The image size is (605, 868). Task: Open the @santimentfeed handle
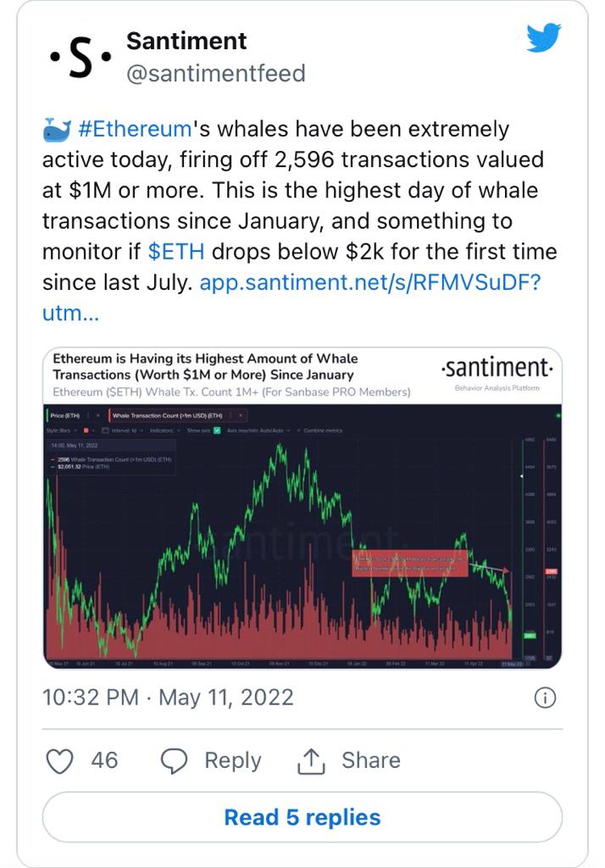point(215,74)
